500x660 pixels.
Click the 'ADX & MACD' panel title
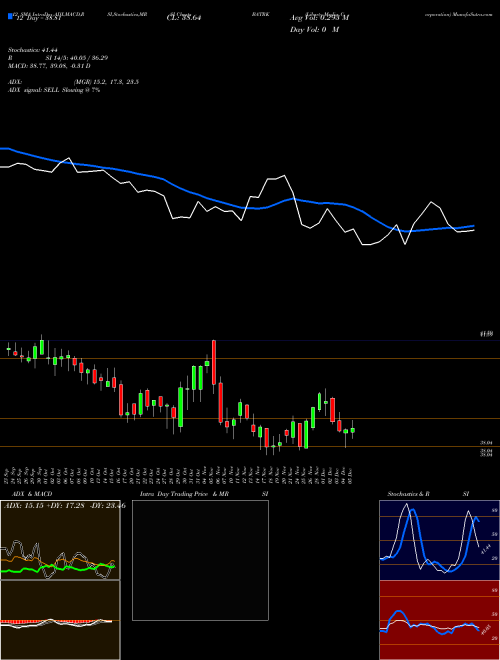tap(32, 494)
